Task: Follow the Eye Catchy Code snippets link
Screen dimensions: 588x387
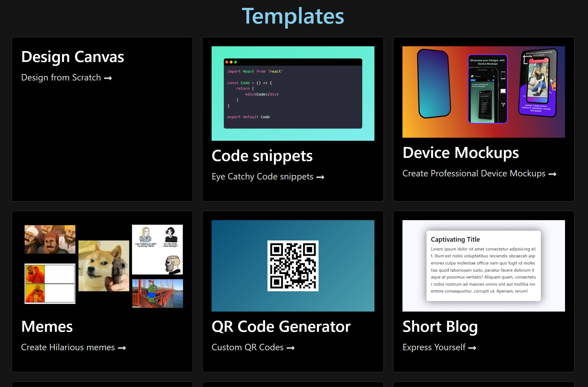Action: (x=268, y=176)
